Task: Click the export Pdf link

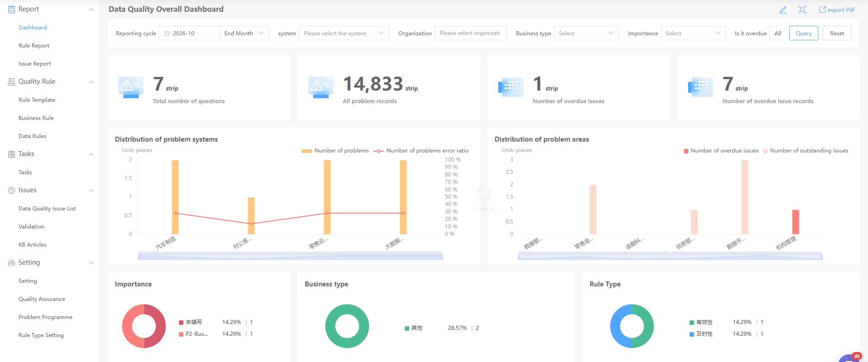Action: [837, 10]
